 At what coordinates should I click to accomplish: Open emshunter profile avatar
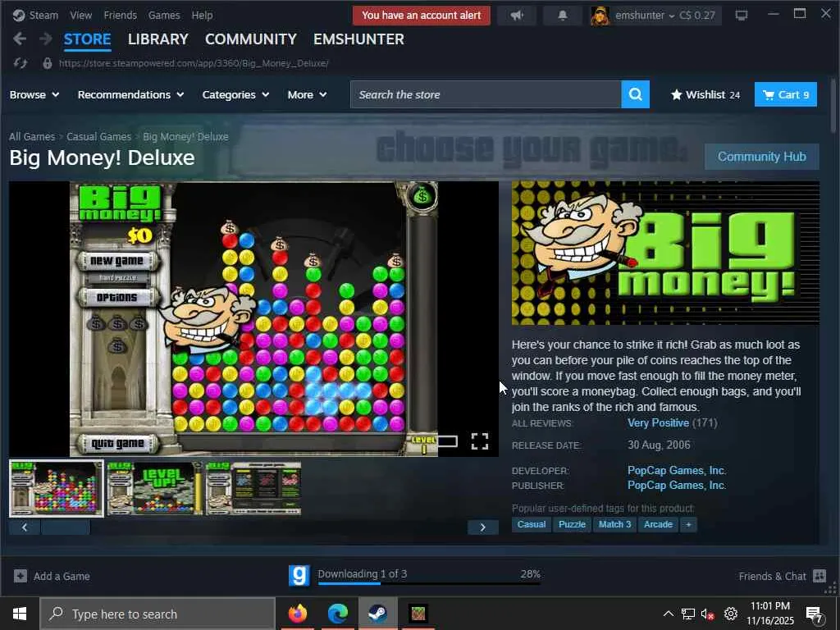600,16
